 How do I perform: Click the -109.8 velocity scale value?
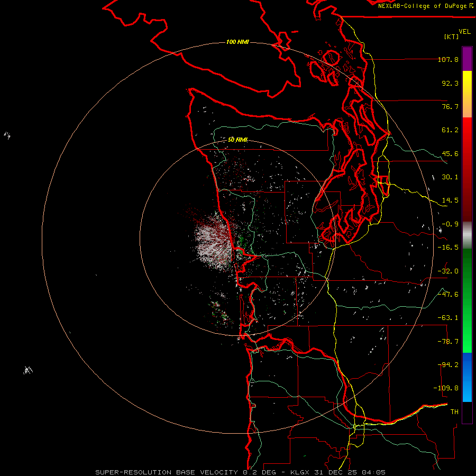[x=446, y=388]
